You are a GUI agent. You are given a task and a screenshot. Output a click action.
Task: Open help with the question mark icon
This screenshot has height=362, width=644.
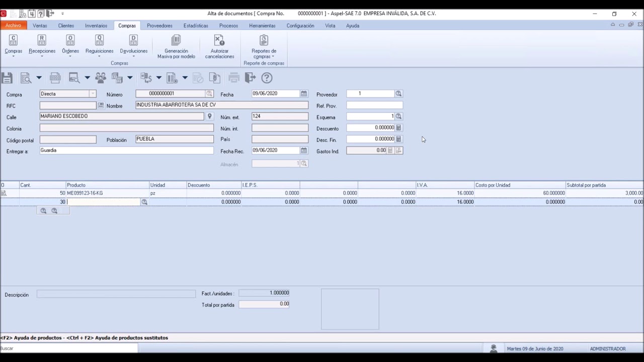click(x=267, y=78)
